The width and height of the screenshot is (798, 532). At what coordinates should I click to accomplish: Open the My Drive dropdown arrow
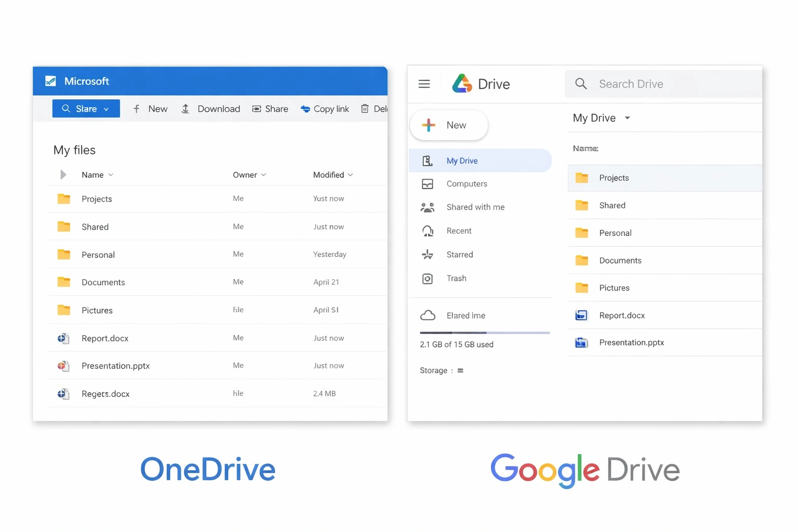pyautogui.click(x=628, y=118)
